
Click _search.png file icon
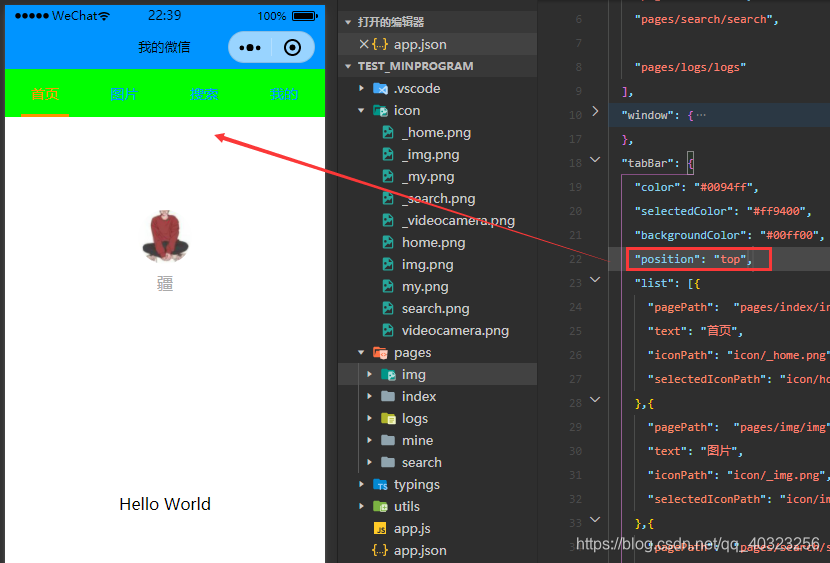(388, 198)
